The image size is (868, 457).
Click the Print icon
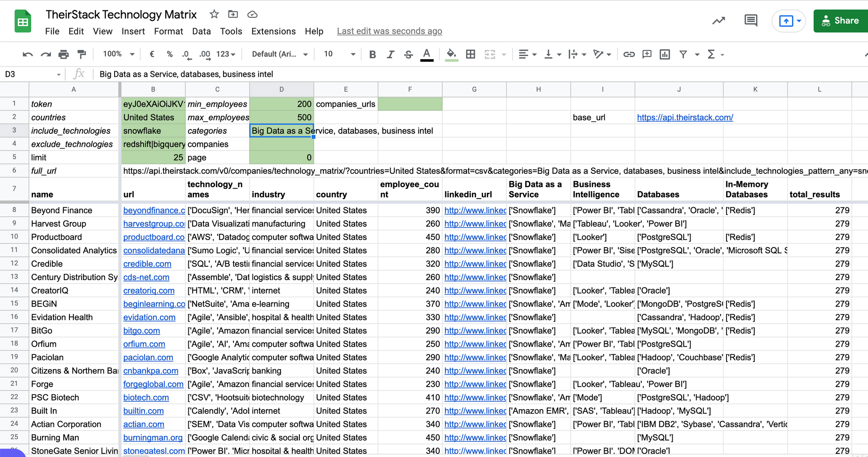63,54
